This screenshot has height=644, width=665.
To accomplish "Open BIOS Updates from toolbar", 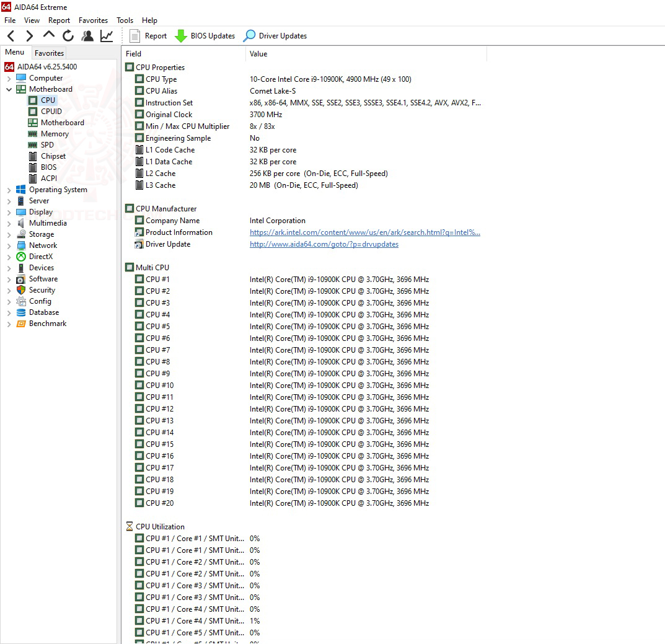I will [205, 36].
